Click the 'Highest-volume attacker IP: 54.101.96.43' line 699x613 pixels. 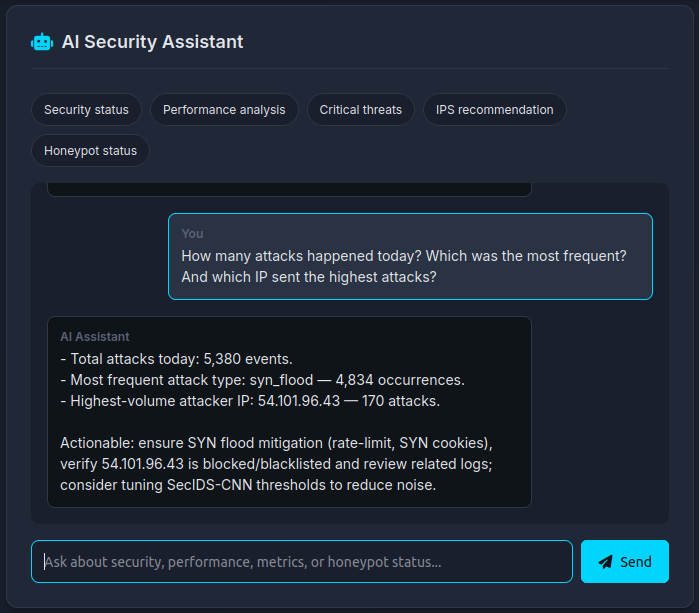(x=250, y=401)
